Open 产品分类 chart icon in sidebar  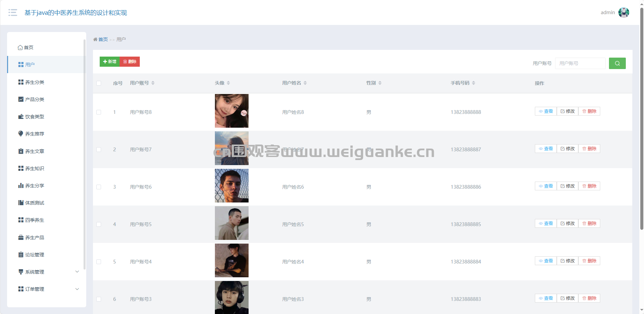point(21,99)
